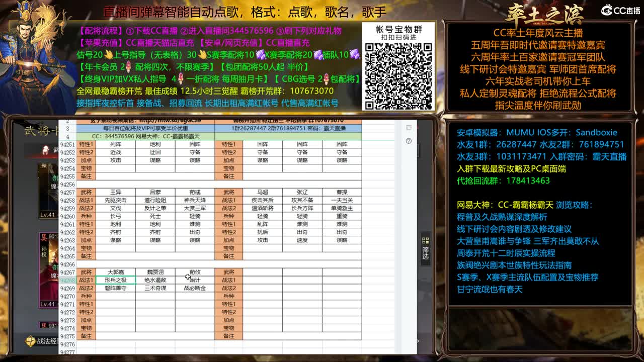Select cell 绝水遏敌
The width and height of the screenshot is (644, 362).
point(155,280)
